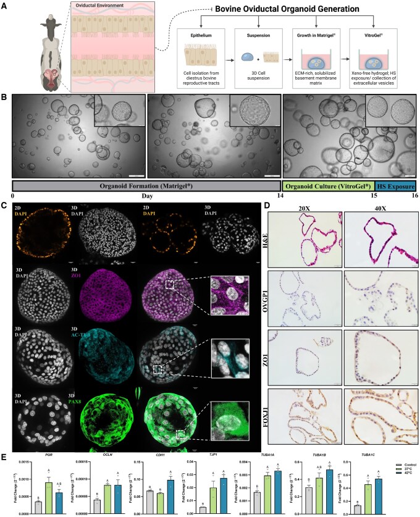Click the magenta zoomed inset of ZO1 merge
The height and width of the screenshot is (517, 420).
pos(230,296)
